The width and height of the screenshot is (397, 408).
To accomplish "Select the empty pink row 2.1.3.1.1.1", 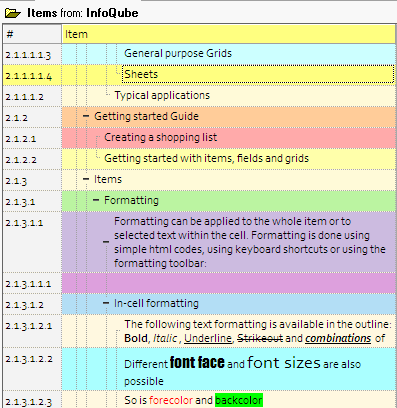I will (229, 283).
